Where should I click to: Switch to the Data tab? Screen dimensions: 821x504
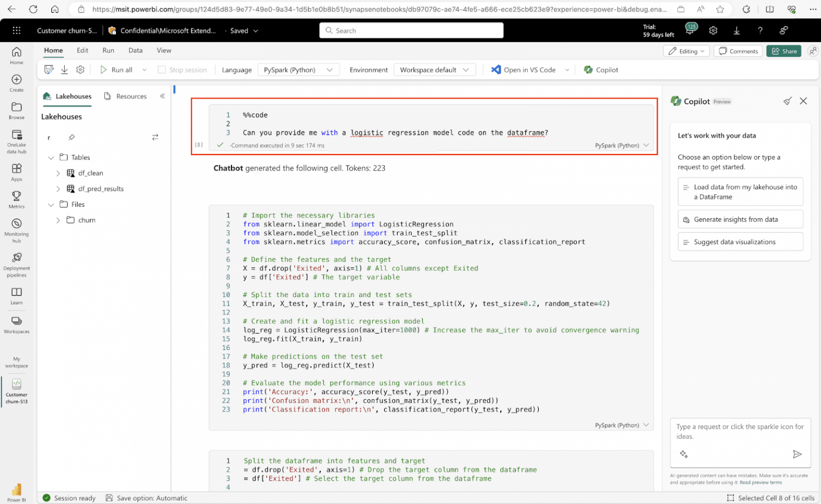(135, 50)
